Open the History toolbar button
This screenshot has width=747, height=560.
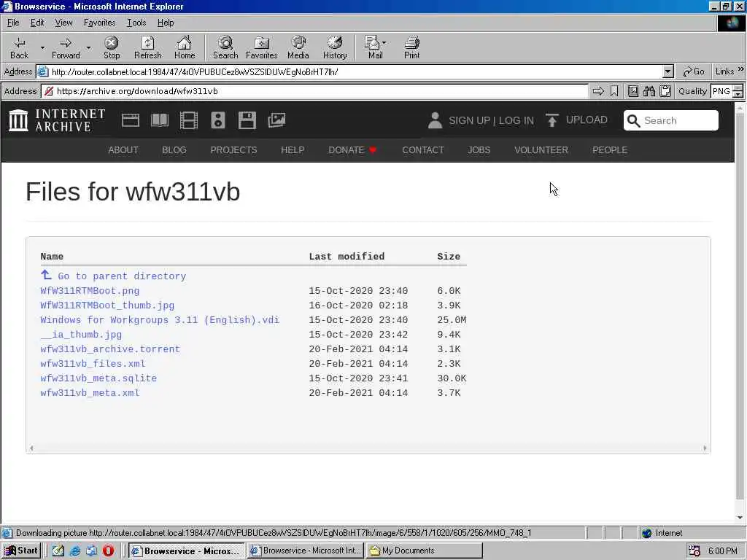click(x=335, y=47)
